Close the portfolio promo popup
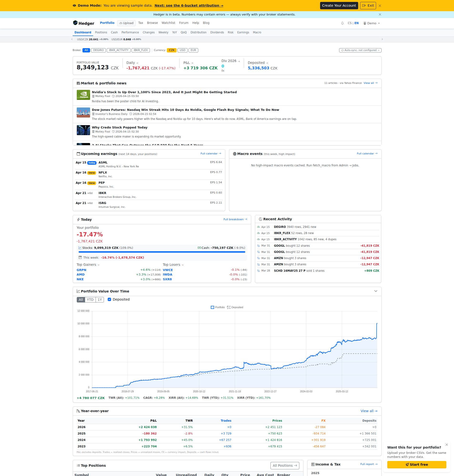This screenshot has height=476, width=454. [x=447, y=445]
